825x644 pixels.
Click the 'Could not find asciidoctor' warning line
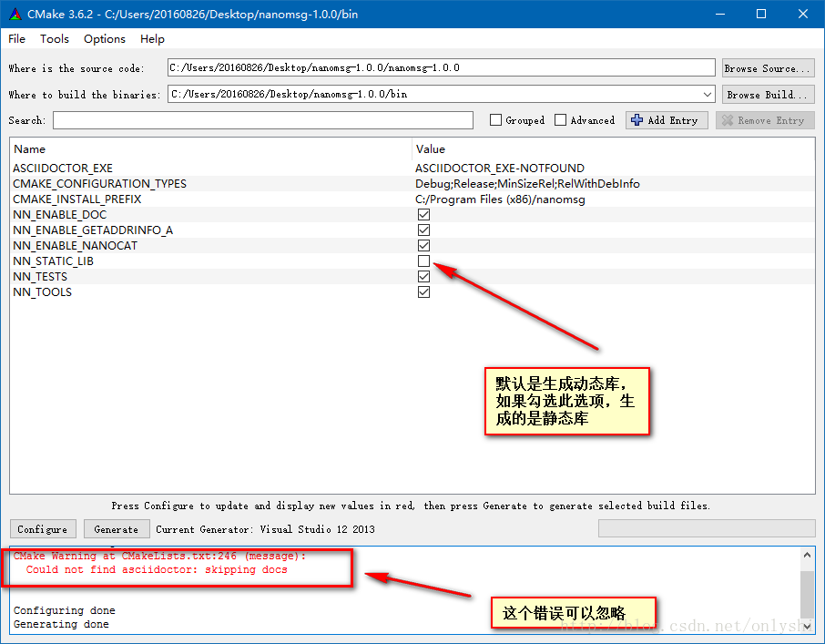point(157,569)
